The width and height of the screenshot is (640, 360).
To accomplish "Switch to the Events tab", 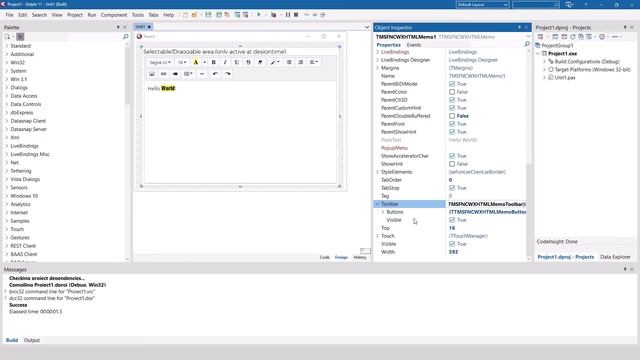I will [x=413, y=45].
